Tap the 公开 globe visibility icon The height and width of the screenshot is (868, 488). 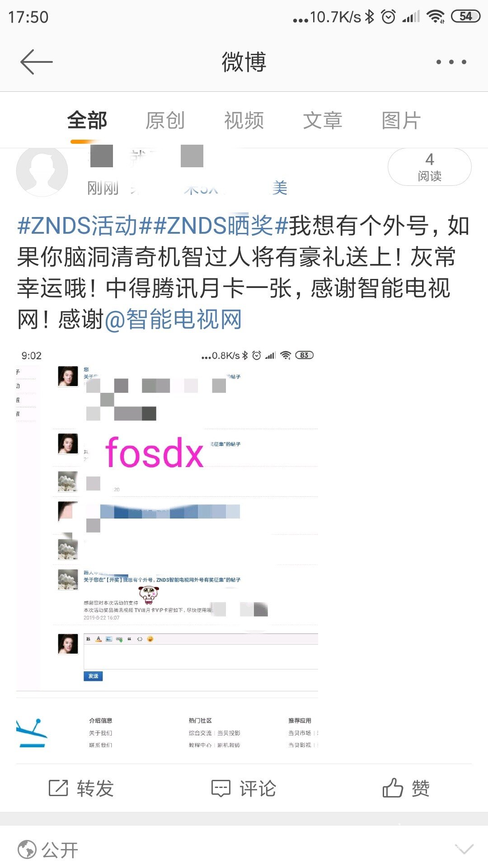[27, 849]
